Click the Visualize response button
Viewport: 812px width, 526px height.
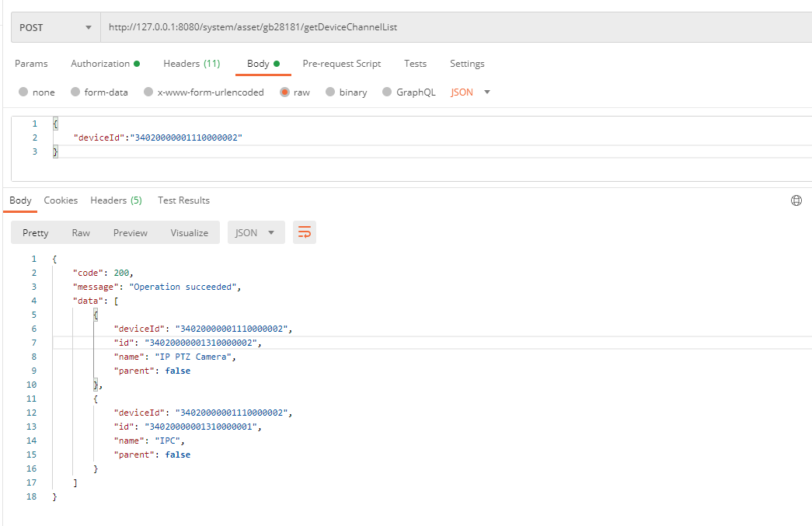(190, 232)
